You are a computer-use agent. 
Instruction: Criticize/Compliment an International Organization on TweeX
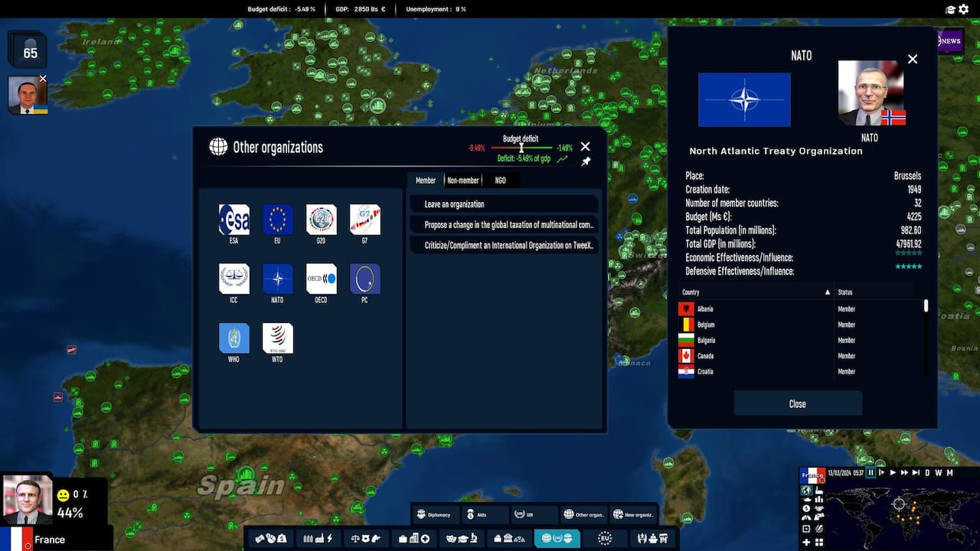coord(504,246)
